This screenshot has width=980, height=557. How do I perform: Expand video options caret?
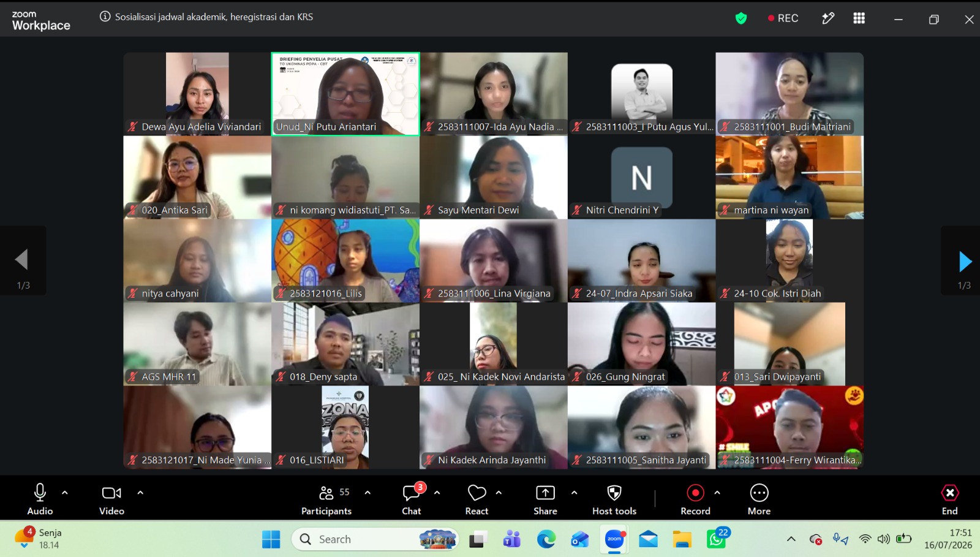coord(140,493)
